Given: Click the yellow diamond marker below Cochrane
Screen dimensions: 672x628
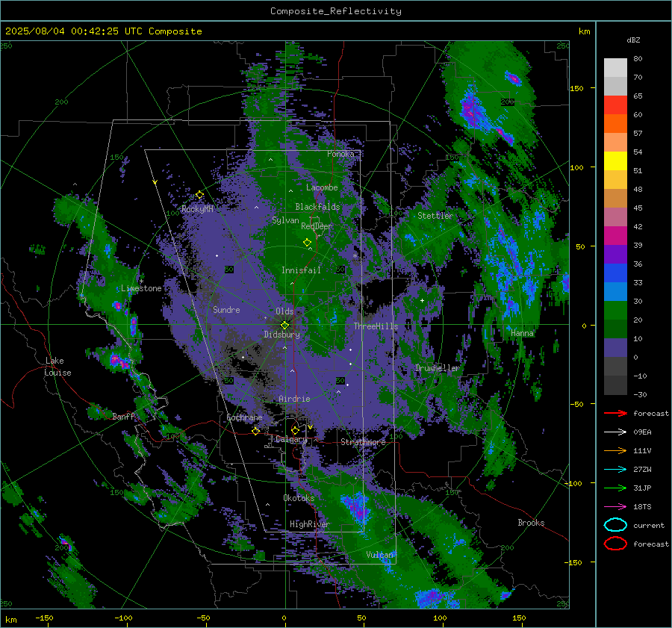Looking at the screenshot, I should [x=256, y=432].
